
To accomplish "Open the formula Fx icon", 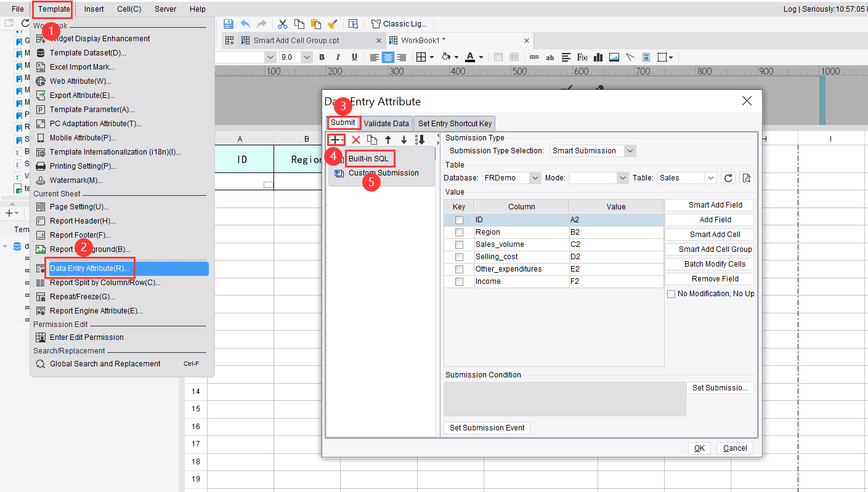I will pos(582,57).
